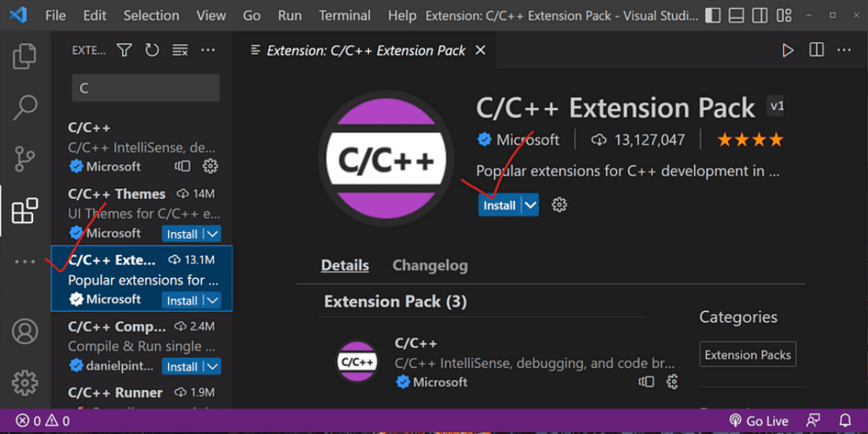Close the Extension Pack editor tab
Image resolution: width=868 pixels, height=434 pixels.
(481, 50)
